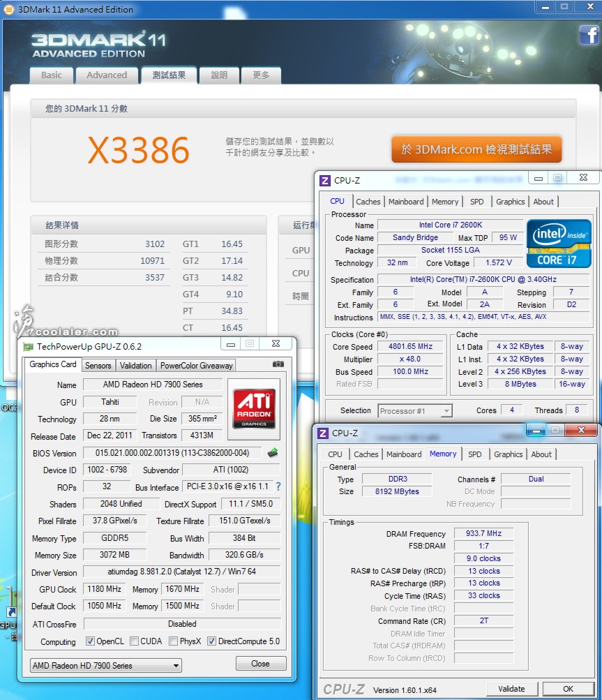Switch to the Advanced tab in 3DMark
The width and height of the screenshot is (602, 700).
(107, 75)
